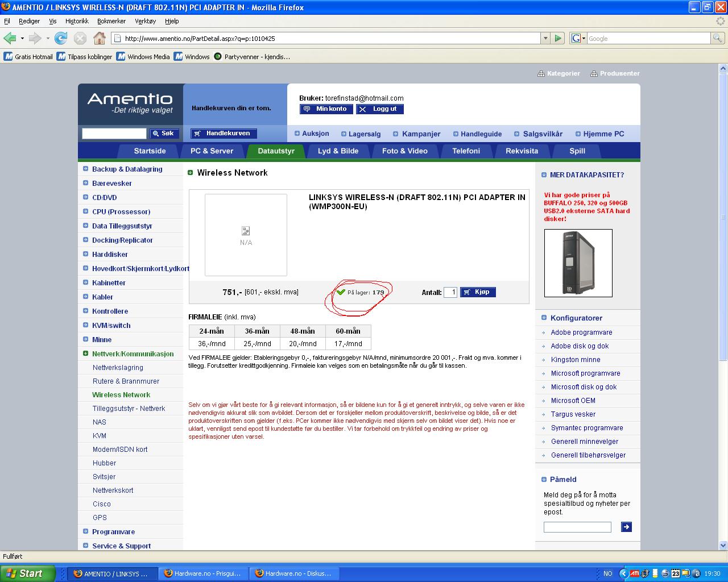Screen dimensions: 728x582
Task: Open the GPS subcategory
Action: [100, 517]
